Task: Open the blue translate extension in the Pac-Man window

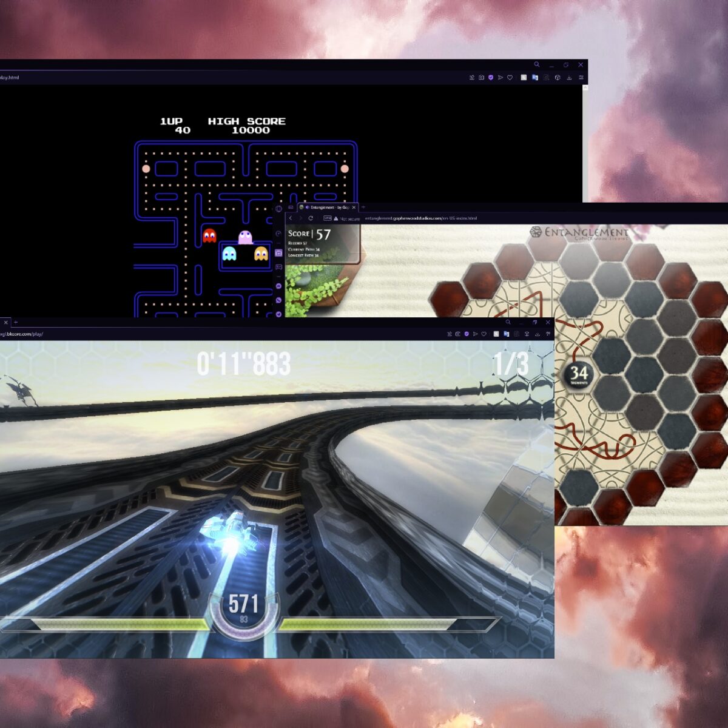Action: pyautogui.click(x=535, y=78)
